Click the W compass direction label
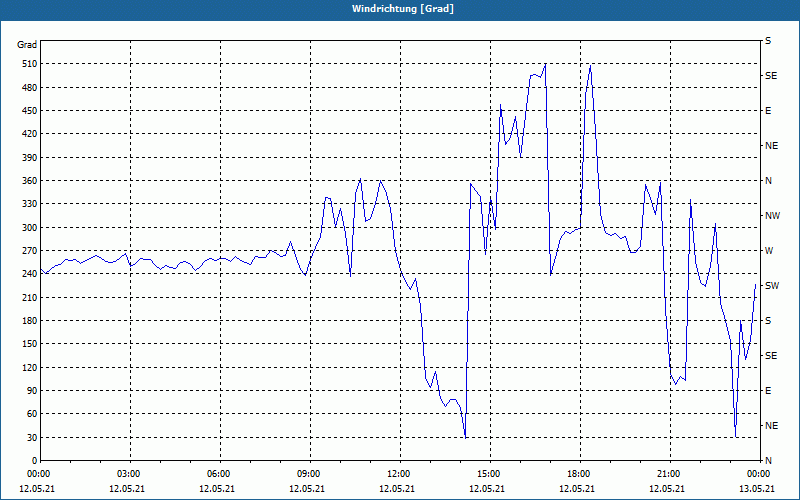Image resolution: width=800 pixels, height=500 pixels. [769, 251]
